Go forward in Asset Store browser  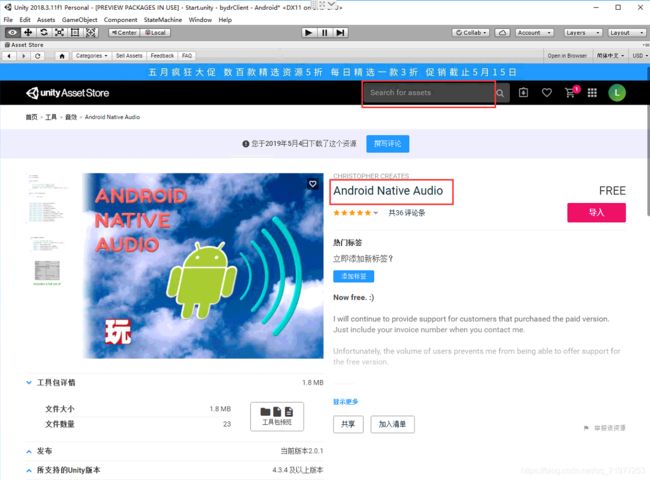[24, 56]
